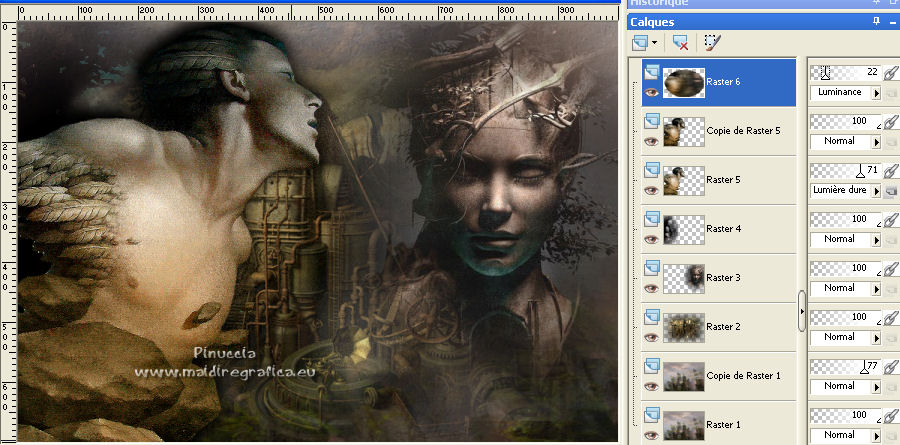This screenshot has width=900, height=445.
Task: Toggle eye visibility of Raster 4 layer
Action: (x=651, y=239)
